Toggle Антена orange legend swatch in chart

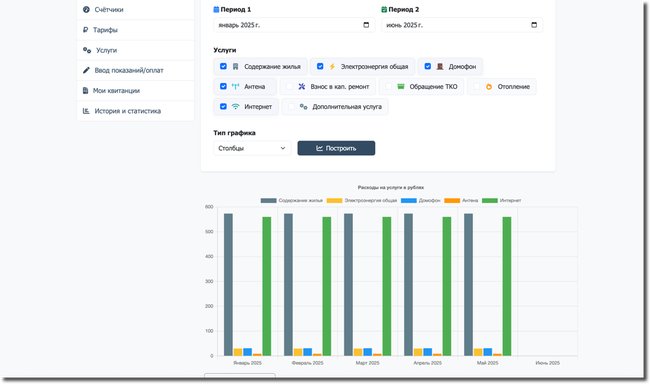(x=452, y=200)
